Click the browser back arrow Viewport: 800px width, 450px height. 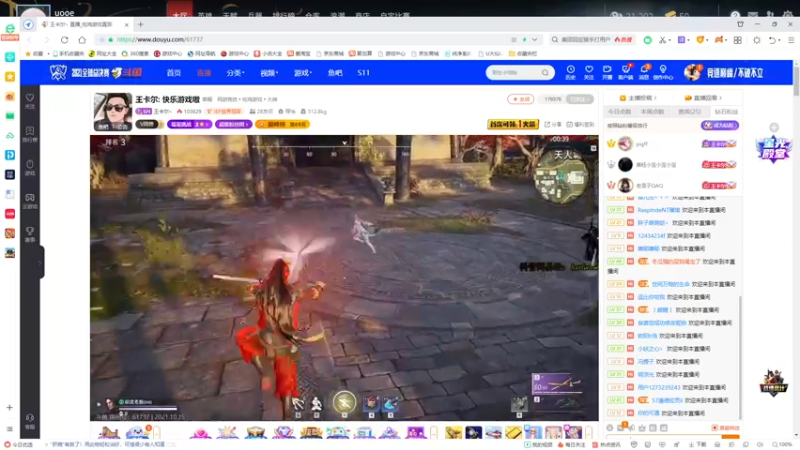tap(30, 39)
